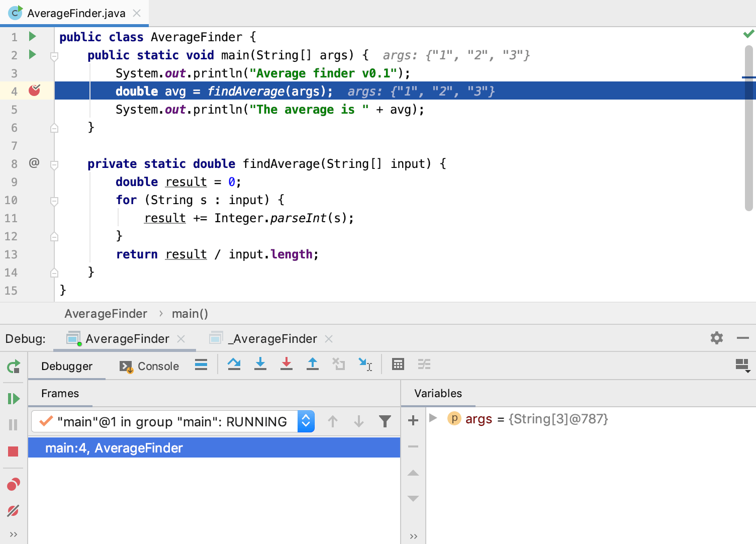
Task: Open the Evaluate Expression dialog
Action: coord(398,365)
